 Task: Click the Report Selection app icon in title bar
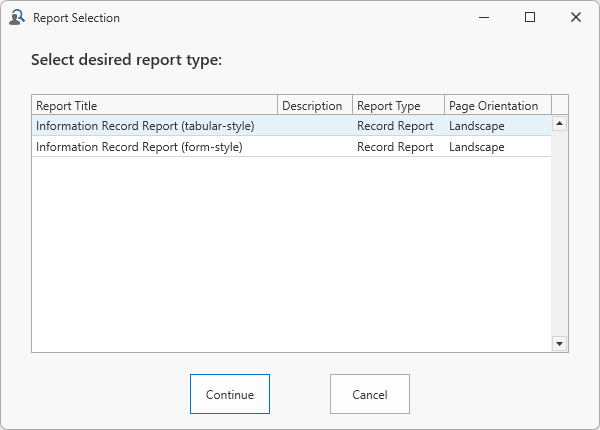16,17
